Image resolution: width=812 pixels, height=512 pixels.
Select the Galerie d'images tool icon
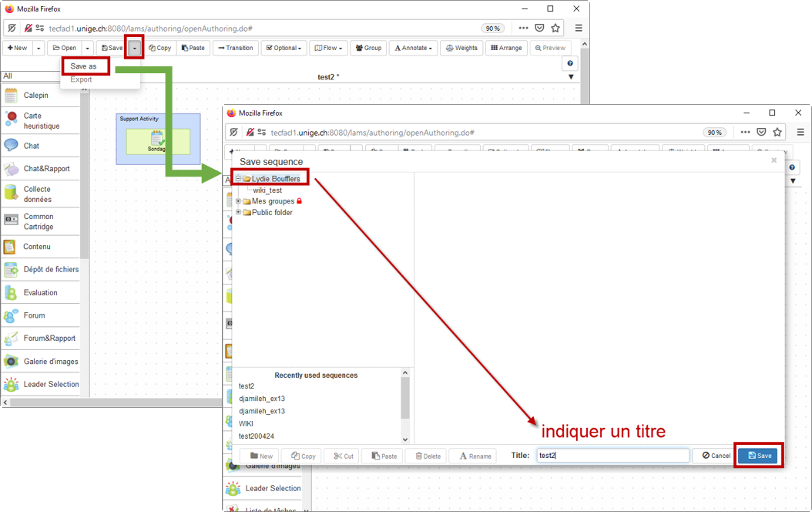11,361
